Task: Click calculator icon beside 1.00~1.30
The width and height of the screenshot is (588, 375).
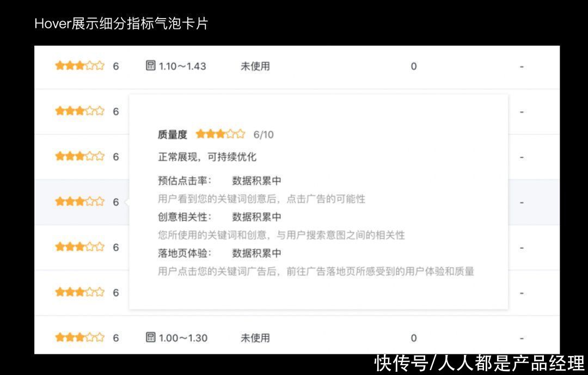Action: coord(150,337)
